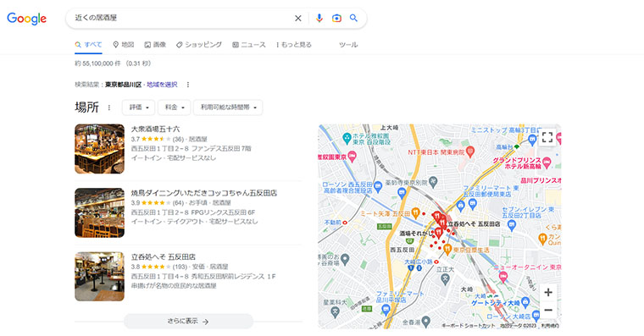Open Google Lens camera search icon
Viewport: 644px width, 336px height.
336,18
